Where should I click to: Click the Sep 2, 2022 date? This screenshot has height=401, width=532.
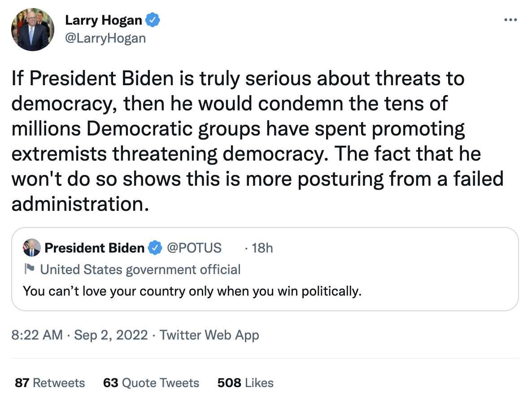pos(111,335)
